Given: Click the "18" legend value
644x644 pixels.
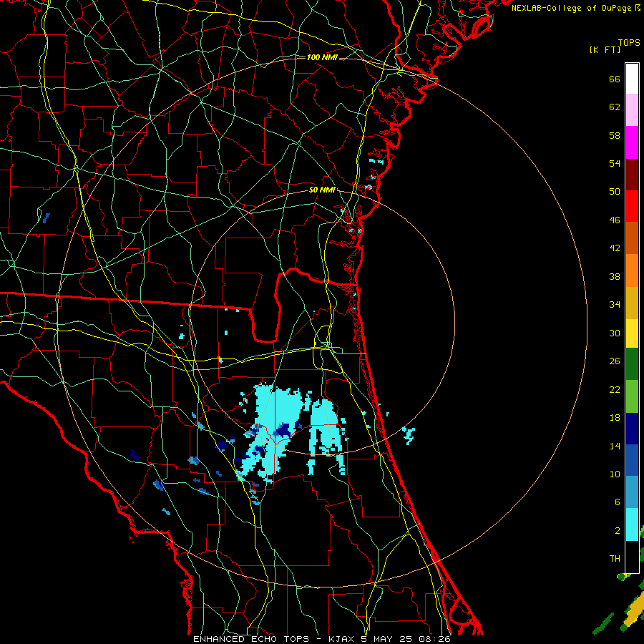Looking at the screenshot, I should coord(615,418).
